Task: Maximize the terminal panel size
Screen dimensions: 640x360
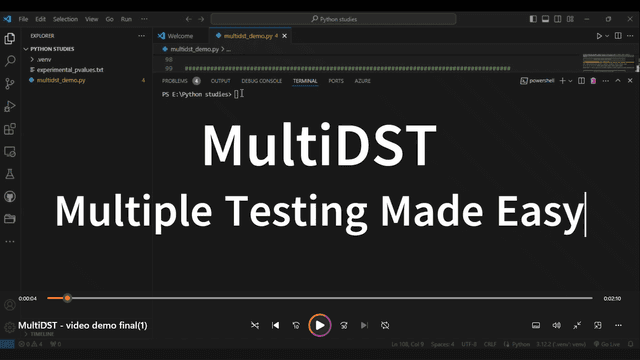Action: coord(618,81)
